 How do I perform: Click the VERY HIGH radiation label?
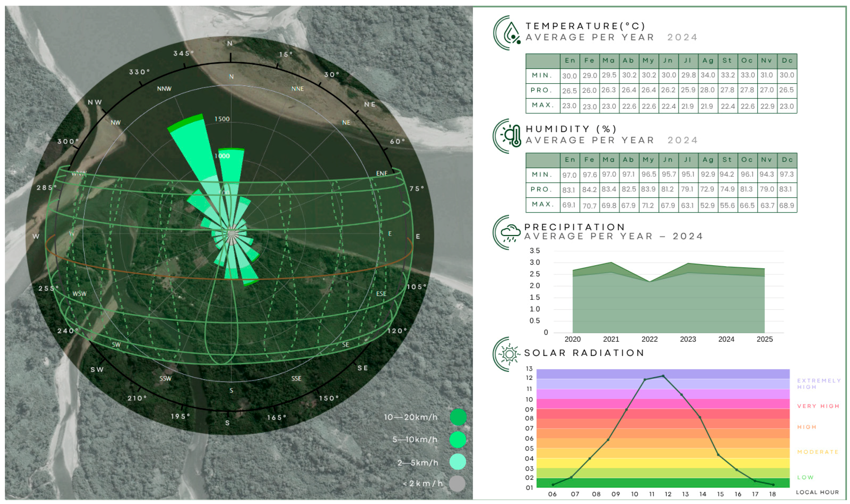coord(818,406)
